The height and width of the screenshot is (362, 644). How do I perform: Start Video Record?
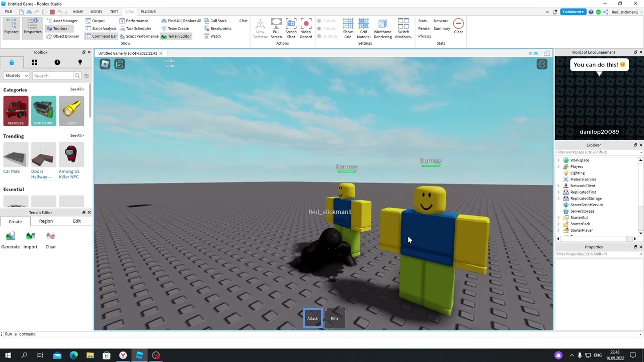(x=306, y=29)
